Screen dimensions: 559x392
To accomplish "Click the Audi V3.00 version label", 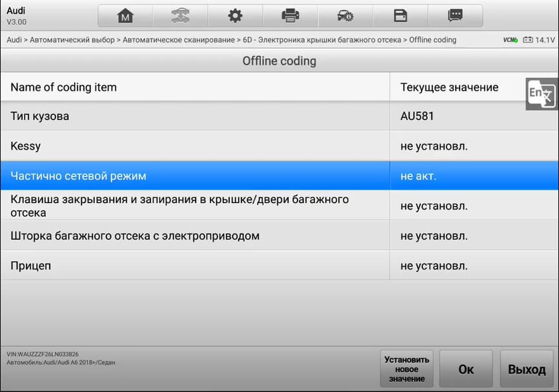I will (x=16, y=16).
